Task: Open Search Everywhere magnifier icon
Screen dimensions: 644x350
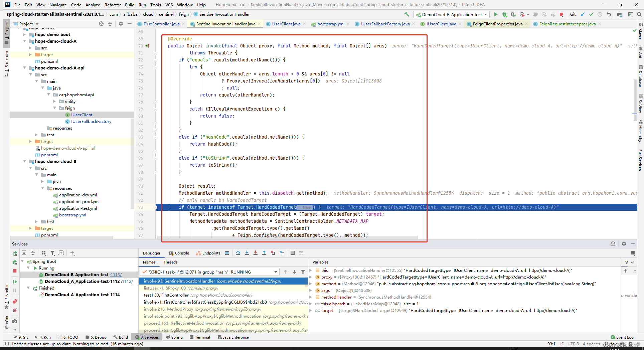Action: [639, 14]
